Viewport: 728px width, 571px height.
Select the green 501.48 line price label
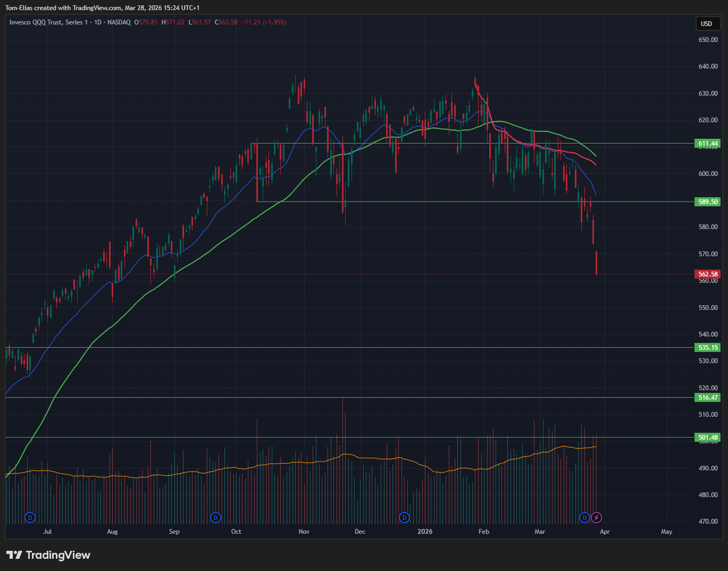point(708,438)
